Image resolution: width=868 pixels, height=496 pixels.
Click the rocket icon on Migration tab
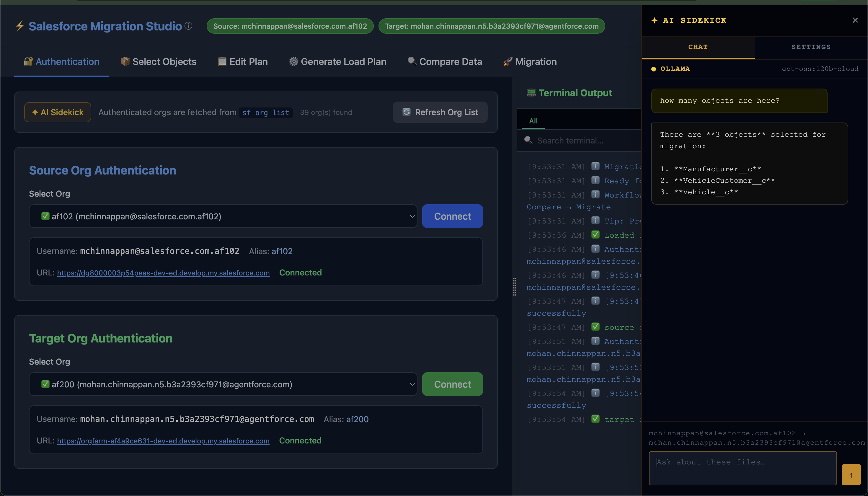coord(508,61)
